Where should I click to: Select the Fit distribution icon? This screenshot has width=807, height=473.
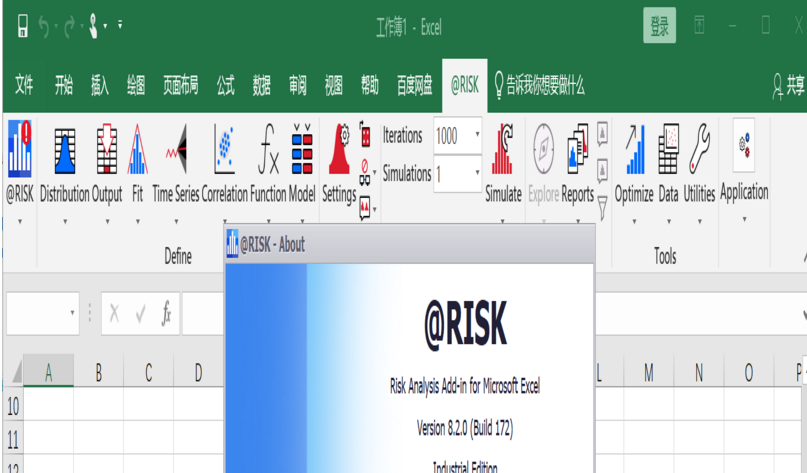click(x=137, y=149)
